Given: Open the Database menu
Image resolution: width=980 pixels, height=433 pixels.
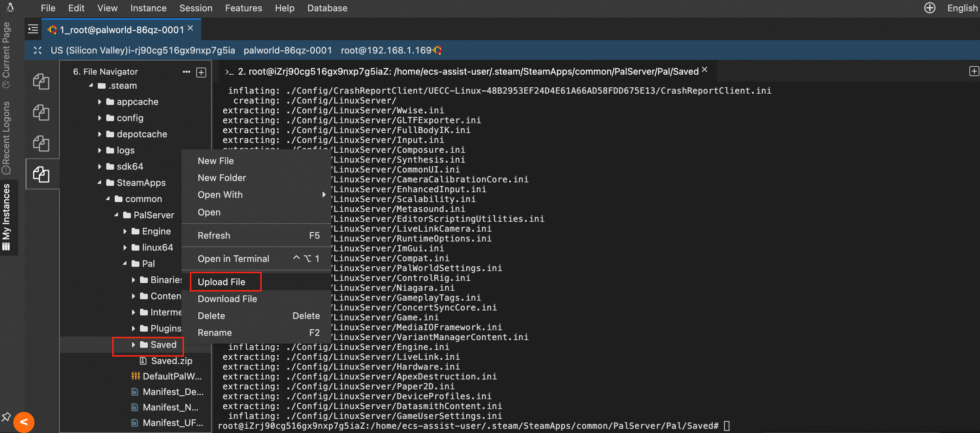Looking at the screenshot, I should point(327,8).
